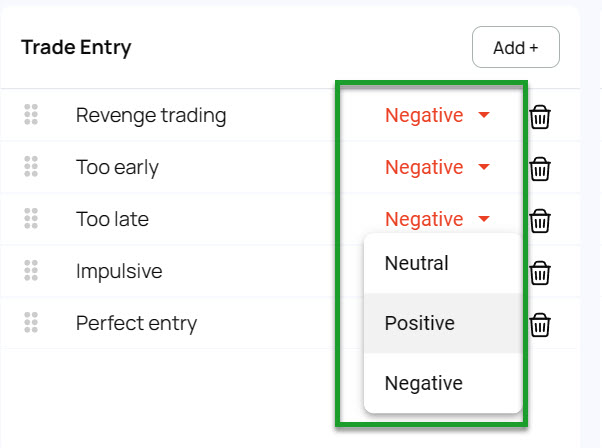Click the Revenge trading label text

[x=151, y=115]
